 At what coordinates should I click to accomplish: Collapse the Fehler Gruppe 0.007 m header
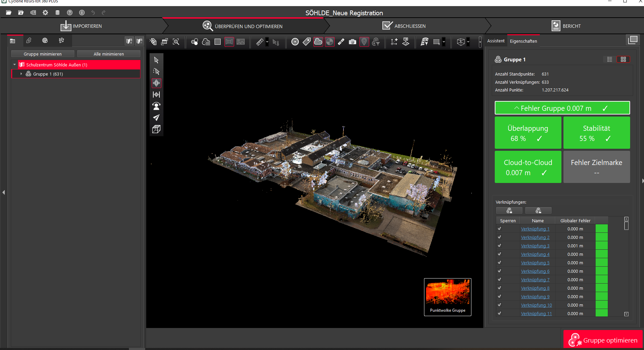[x=562, y=108]
